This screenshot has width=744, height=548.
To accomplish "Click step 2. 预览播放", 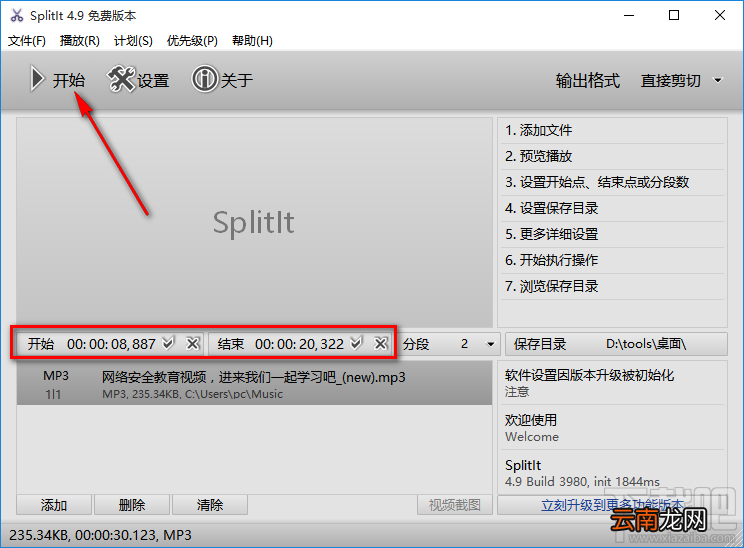I will (612, 156).
